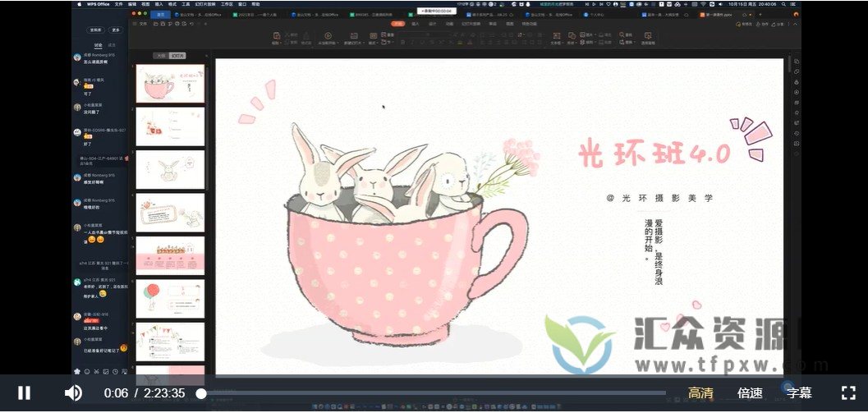The image size is (868, 413).
Task: Switch to 大纲 outline tab
Action: coord(161,55)
